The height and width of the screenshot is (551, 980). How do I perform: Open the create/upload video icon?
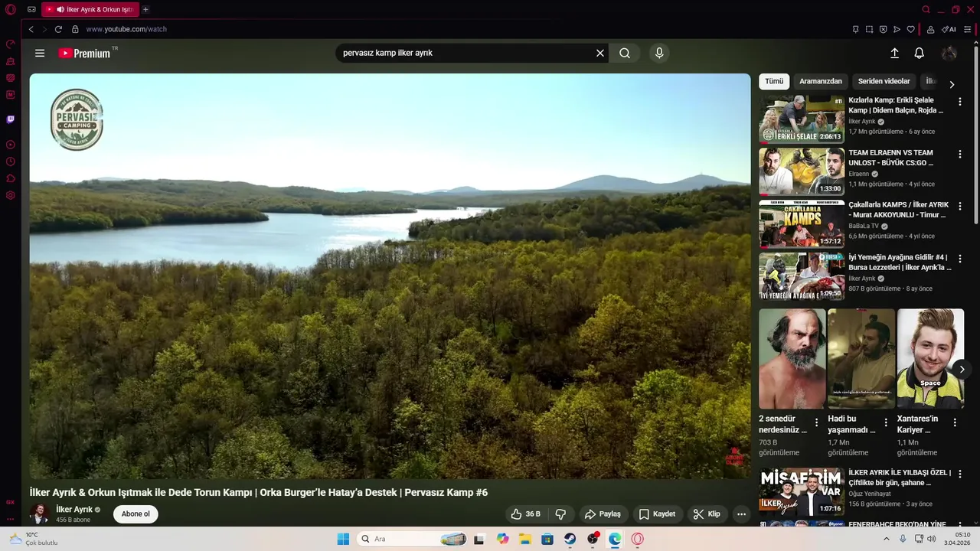tap(894, 53)
